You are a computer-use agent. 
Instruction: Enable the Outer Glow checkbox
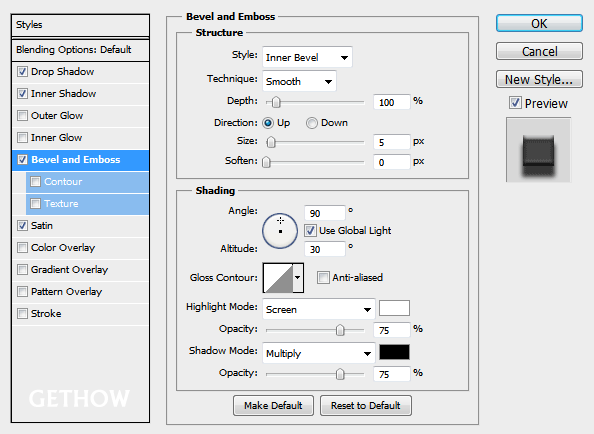pyautogui.click(x=22, y=115)
